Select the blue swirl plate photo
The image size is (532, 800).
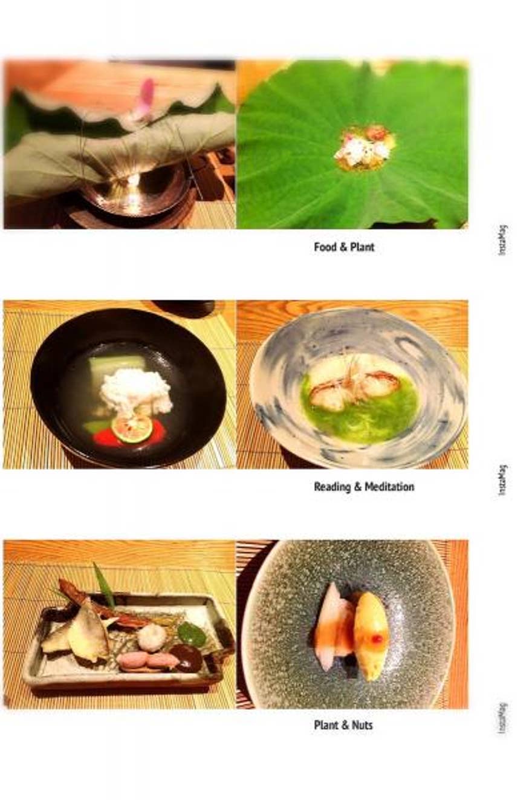352,384
